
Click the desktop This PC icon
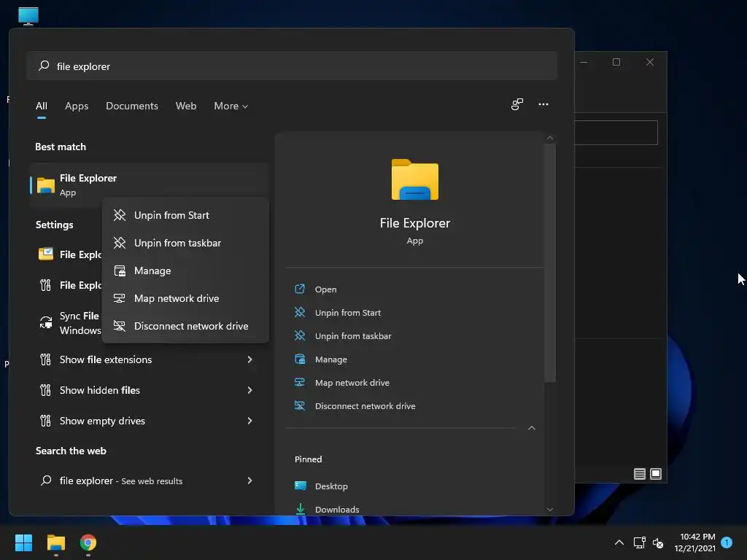click(28, 16)
